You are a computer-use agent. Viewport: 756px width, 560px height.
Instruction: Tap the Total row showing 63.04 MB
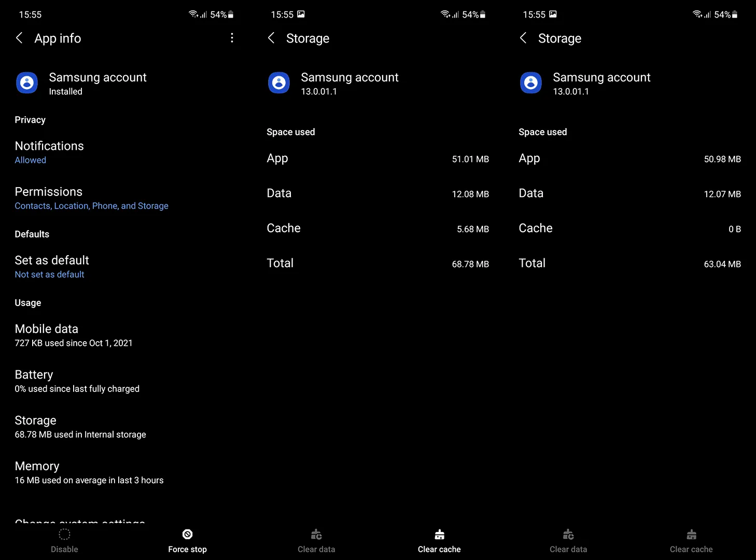pyautogui.click(x=630, y=263)
